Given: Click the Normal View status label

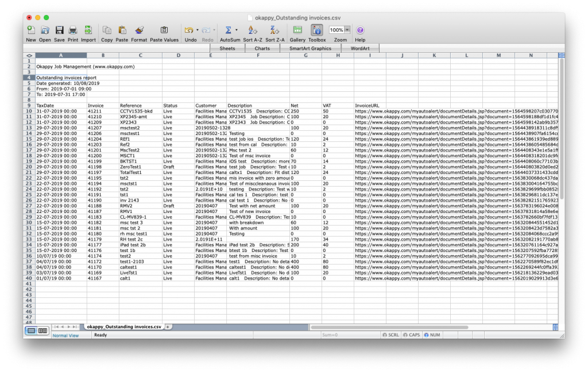Looking at the screenshot, I should [65, 336].
